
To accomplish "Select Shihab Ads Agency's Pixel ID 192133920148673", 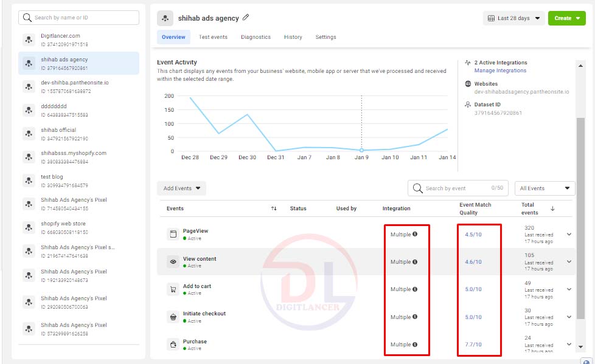I will pyautogui.click(x=78, y=276).
